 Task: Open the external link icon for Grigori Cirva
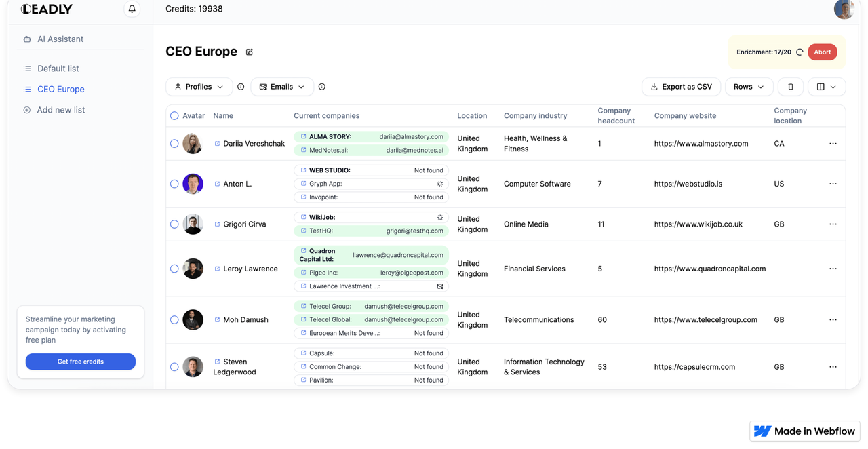[x=217, y=224]
